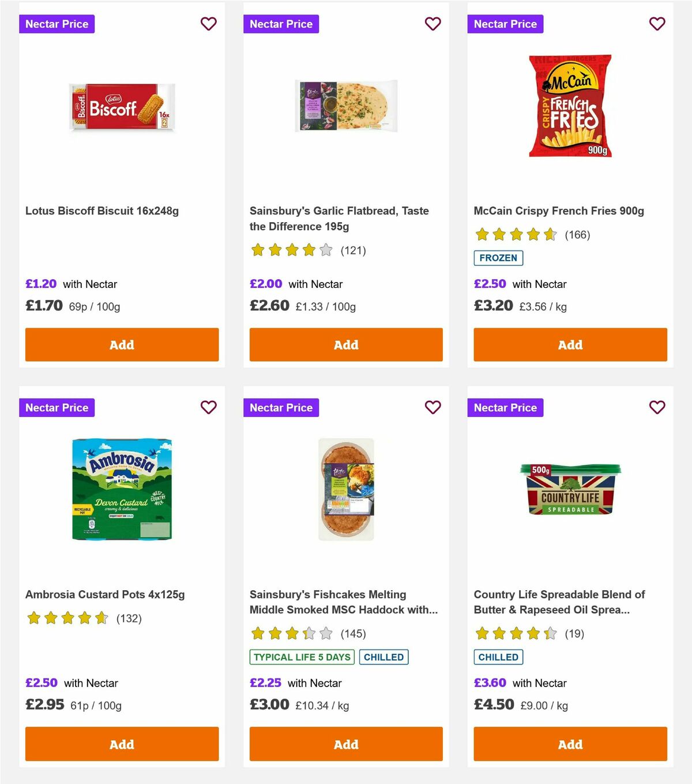
Task: Open Country Life Spreadable Blend product page
Action: click(x=559, y=602)
